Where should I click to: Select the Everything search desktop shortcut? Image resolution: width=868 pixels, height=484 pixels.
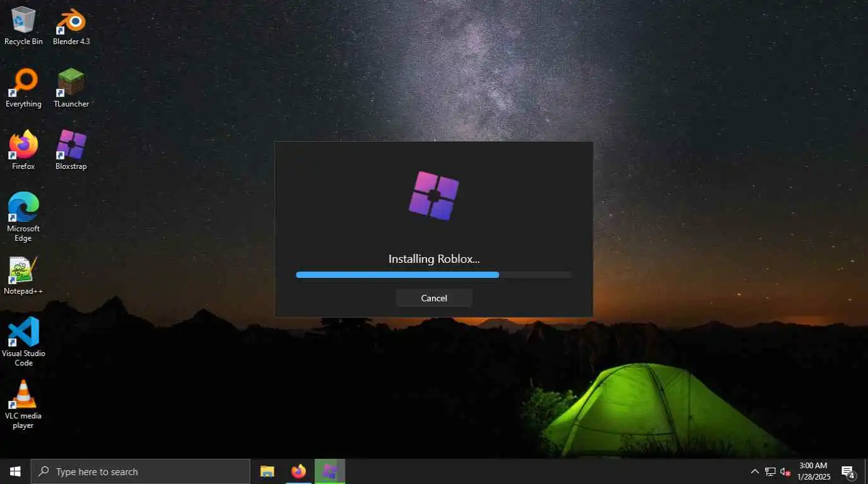(x=23, y=89)
